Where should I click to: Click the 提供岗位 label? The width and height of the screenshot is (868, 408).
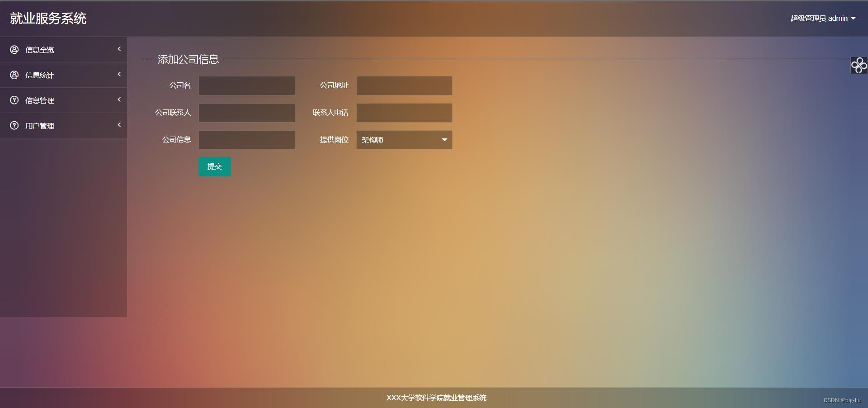334,140
